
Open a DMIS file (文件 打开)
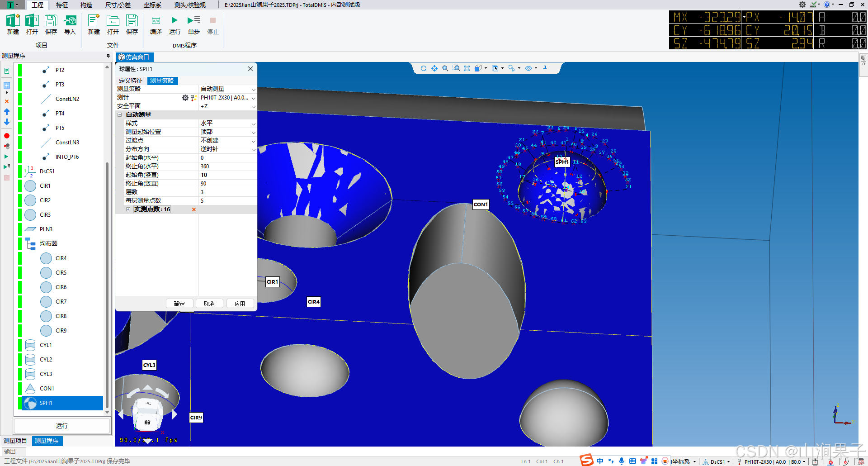(x=113, y=24)
